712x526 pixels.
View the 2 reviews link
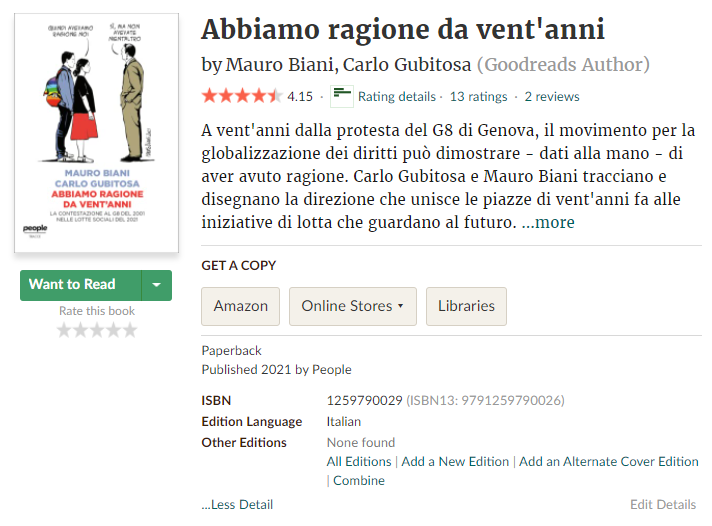pyautogui.click(x=552, y=97)
